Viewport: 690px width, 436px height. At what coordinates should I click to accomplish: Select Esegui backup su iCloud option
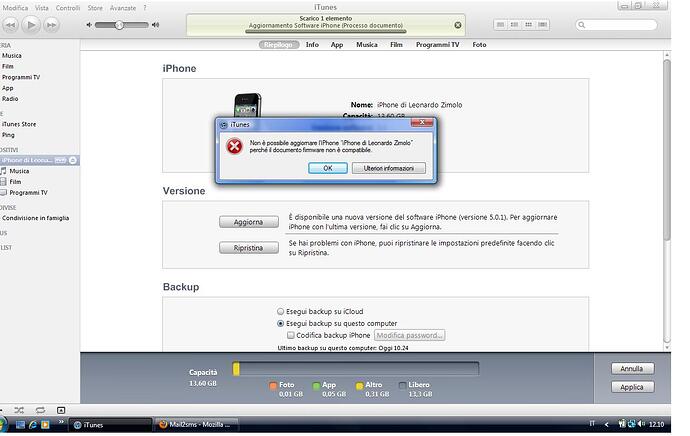click(x=281, y=311)
